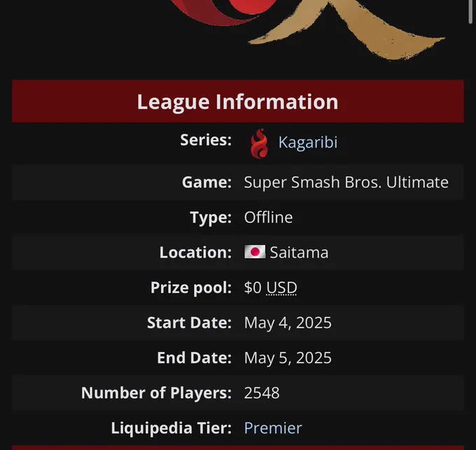This screenshot has width=476, height=450.
Task: Click the Saitama location text
Action: (x=299, y=253)
